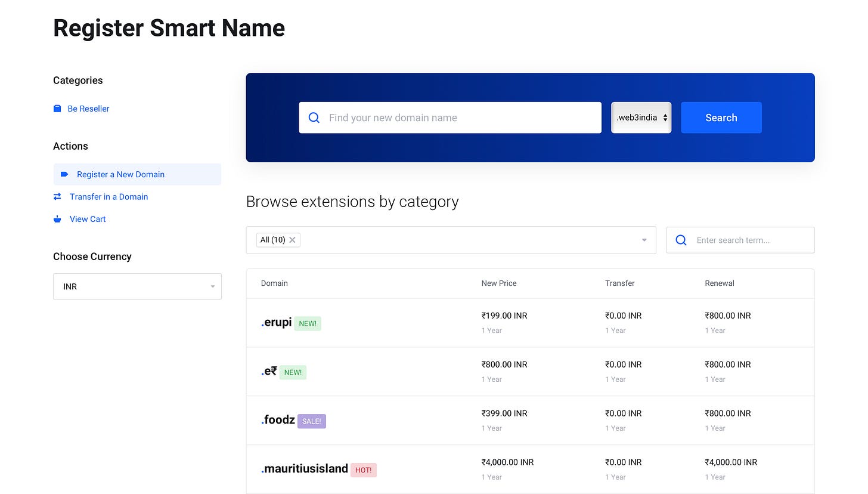
Task: Open Transfer in a Domain
Action: click(108, 196)
